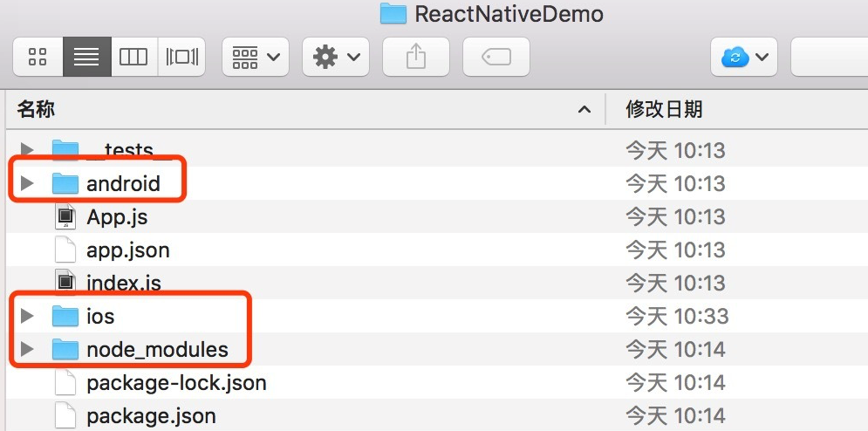
Task: Select the node_modules folder name
Action: coord(157,350)
